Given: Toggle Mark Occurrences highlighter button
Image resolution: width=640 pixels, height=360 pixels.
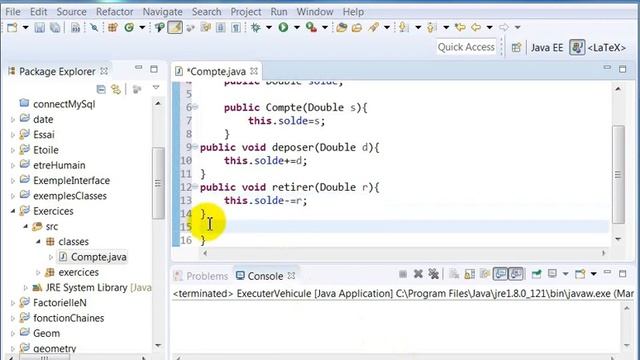Looking at the screenshot, I should coord(175,27).
